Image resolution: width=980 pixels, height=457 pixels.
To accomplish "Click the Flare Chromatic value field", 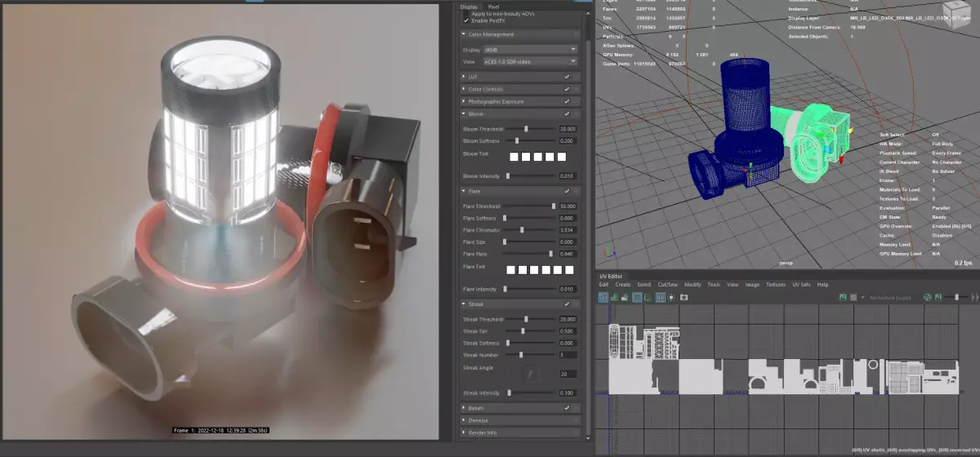I will (x=568, y=230).
